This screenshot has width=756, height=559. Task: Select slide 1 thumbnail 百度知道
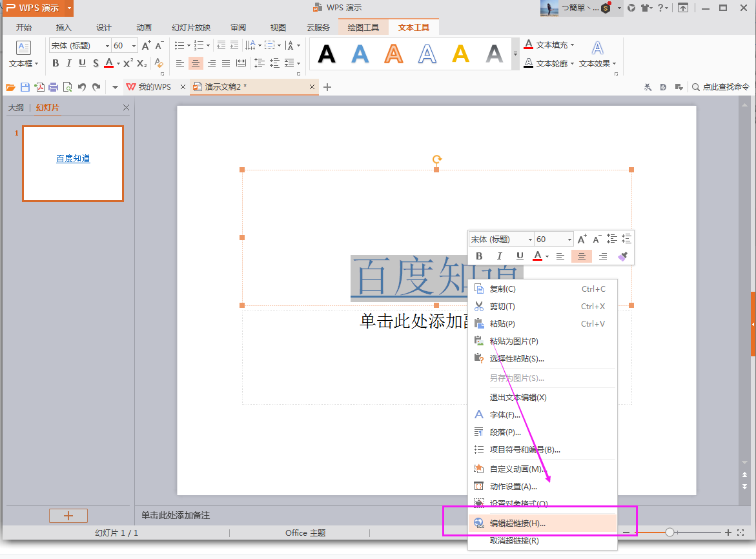[73, 163]
